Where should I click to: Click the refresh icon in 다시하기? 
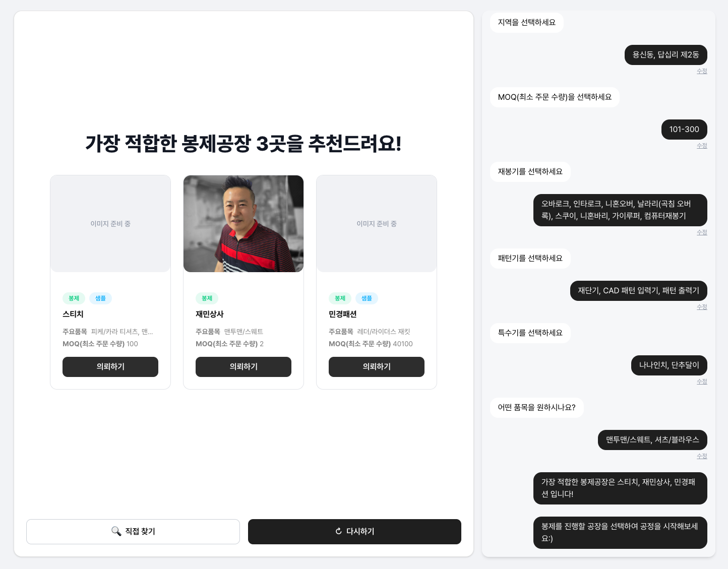(339, 531)
